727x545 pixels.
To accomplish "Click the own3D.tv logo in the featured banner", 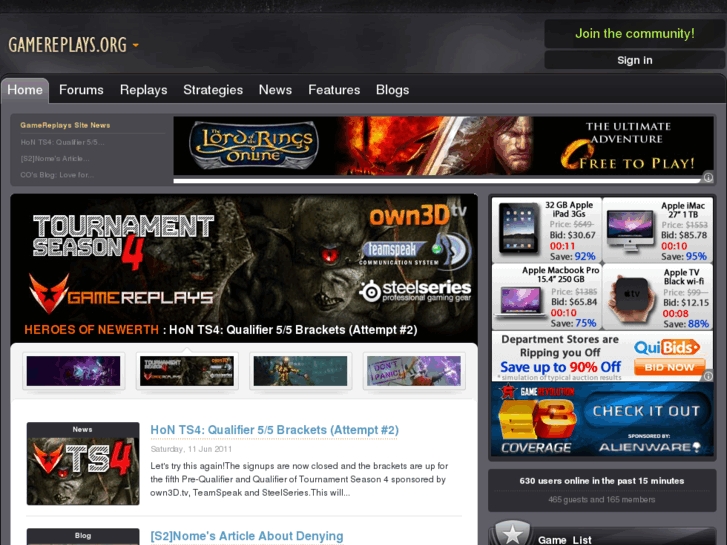I will point(417,215).
